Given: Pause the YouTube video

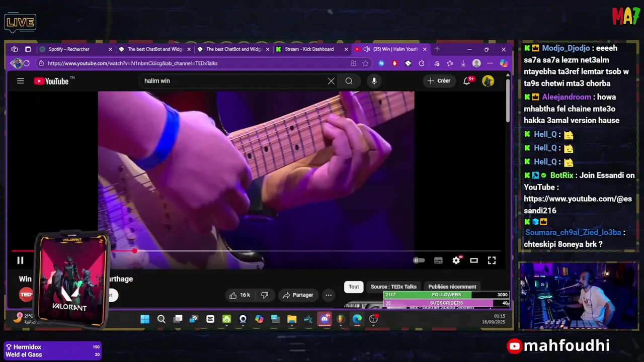Looking at the screenshot, I should click(20, 260).
